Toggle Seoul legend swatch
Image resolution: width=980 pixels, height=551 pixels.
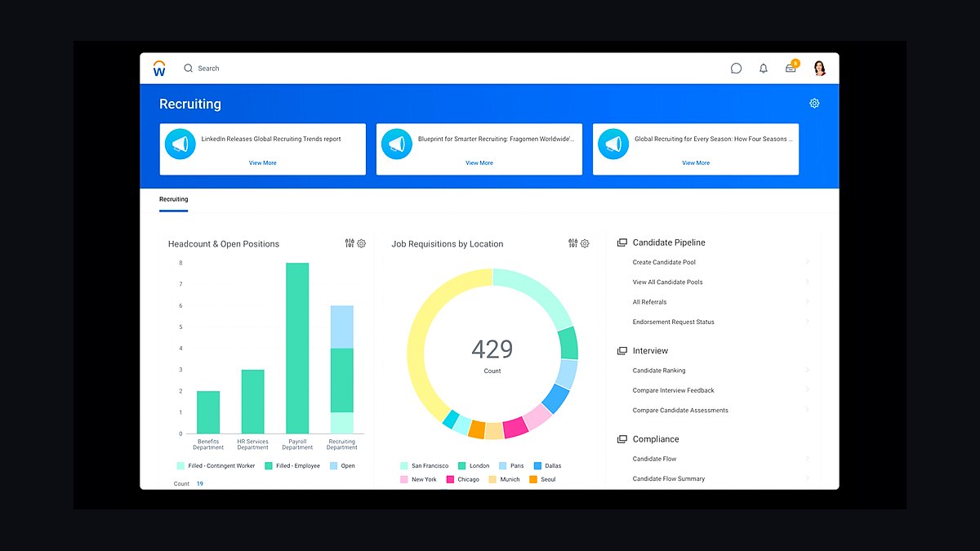coord(533,479)
